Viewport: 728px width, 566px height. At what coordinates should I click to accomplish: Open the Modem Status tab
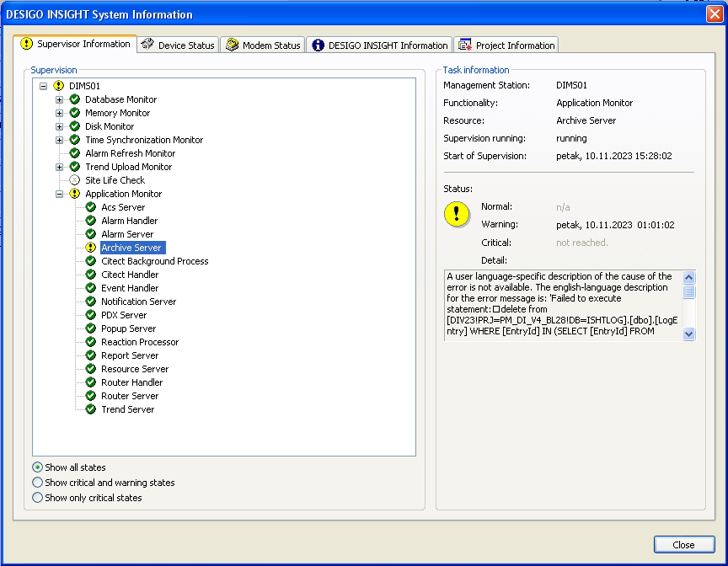[263, 45]
